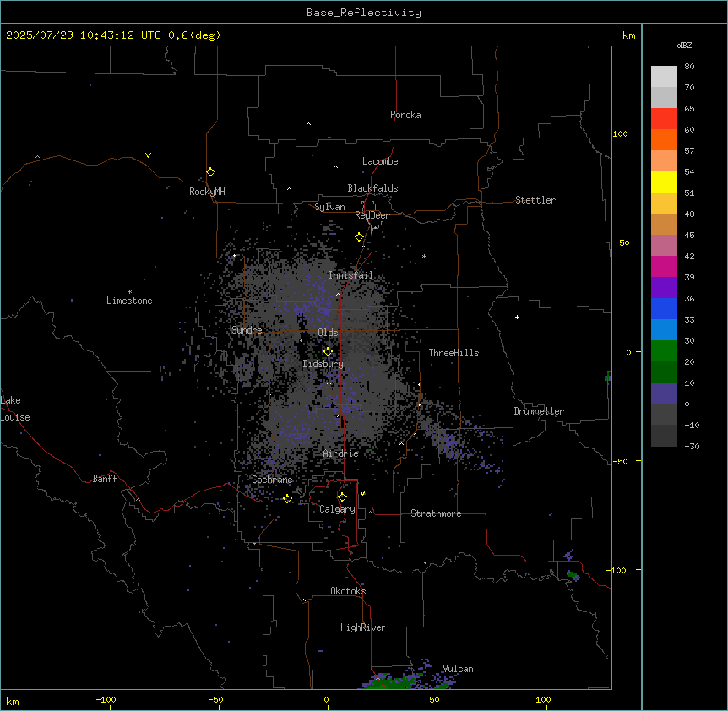Click the light gray 80 dBZ legend swatch

pyautogui.click(x=664, y=76)
